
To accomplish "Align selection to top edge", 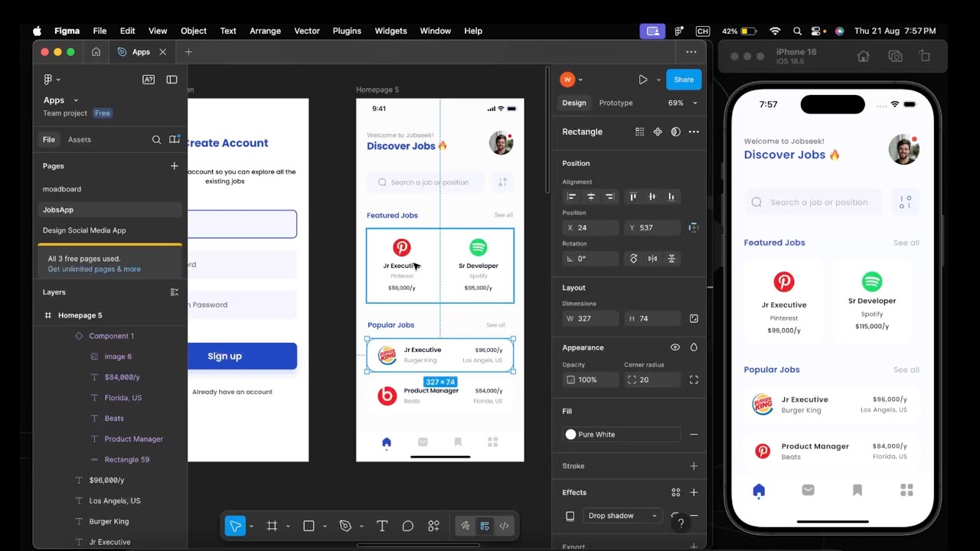I will click(x=633, y=197).
